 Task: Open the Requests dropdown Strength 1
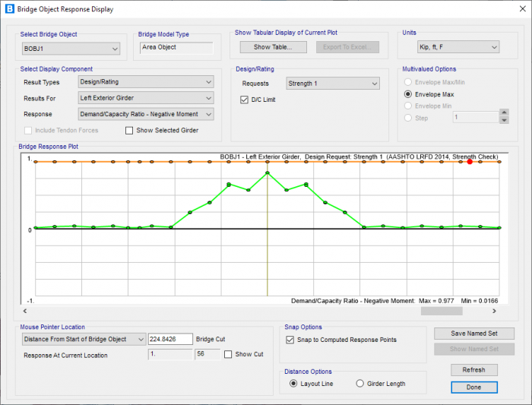point(333,84)
